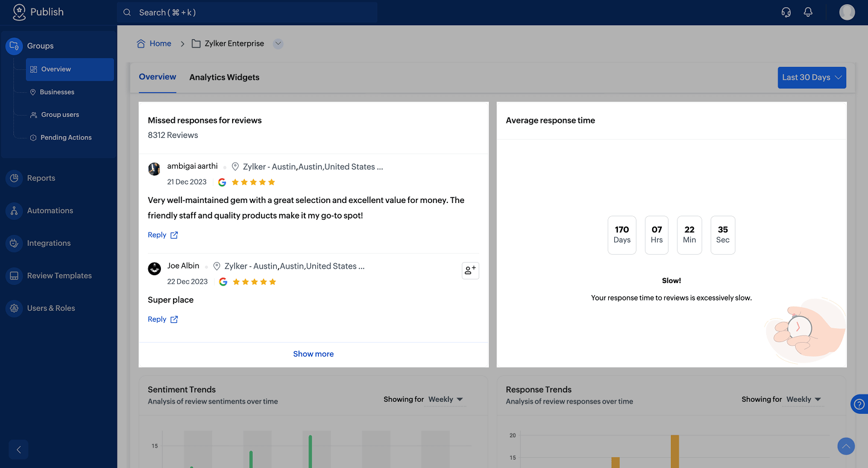Click the 35 Sec response time box
Image resolution: width=868 pixels, height=468 pixels.
coord(723,235)
